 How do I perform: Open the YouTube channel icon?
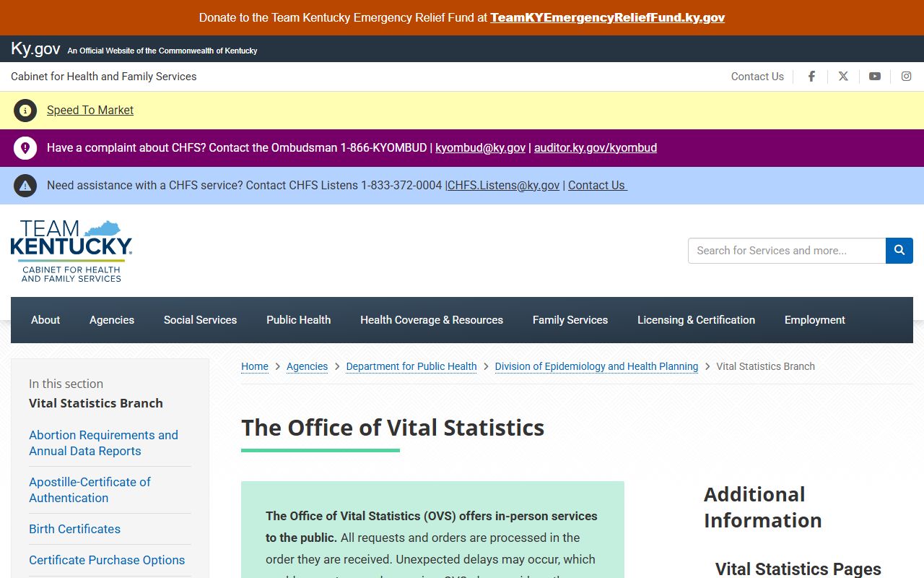[875, 77]
